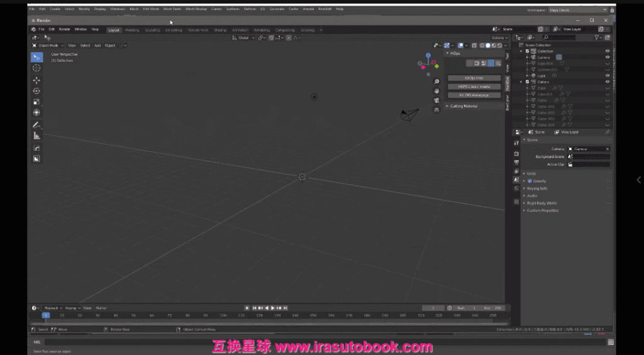Switch to the Modeling workspace tab

coord(132,30)
